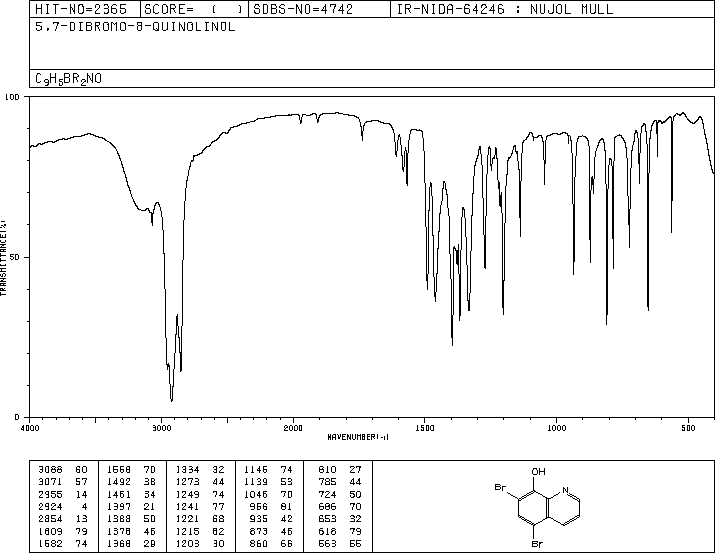Select peak table entry 3071

click(63, 482)
